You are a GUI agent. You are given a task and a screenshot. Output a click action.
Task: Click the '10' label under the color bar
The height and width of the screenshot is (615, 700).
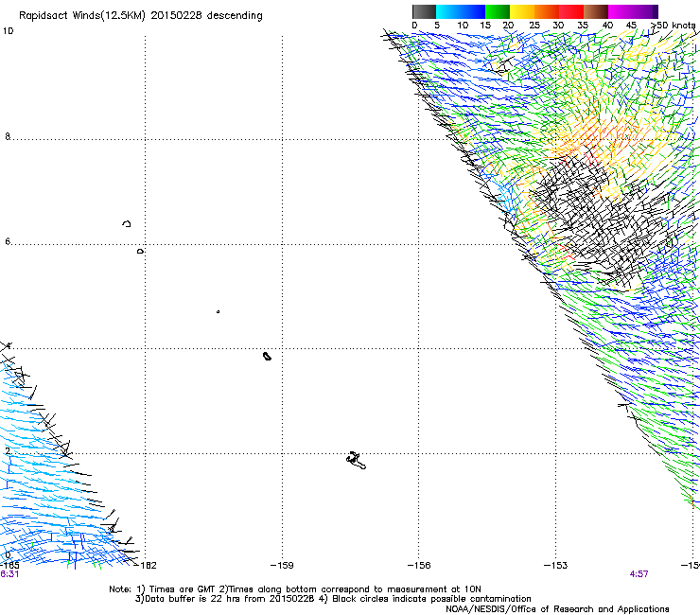coord(463,26)
